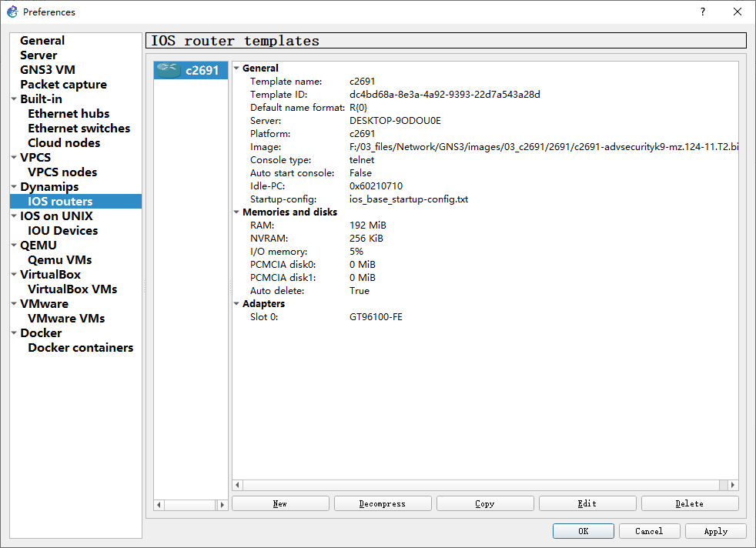Image resolution: width=756 pixels, height=548 pixels.
Task: Click the I/O memory value 5%
Action: [356, 252]
